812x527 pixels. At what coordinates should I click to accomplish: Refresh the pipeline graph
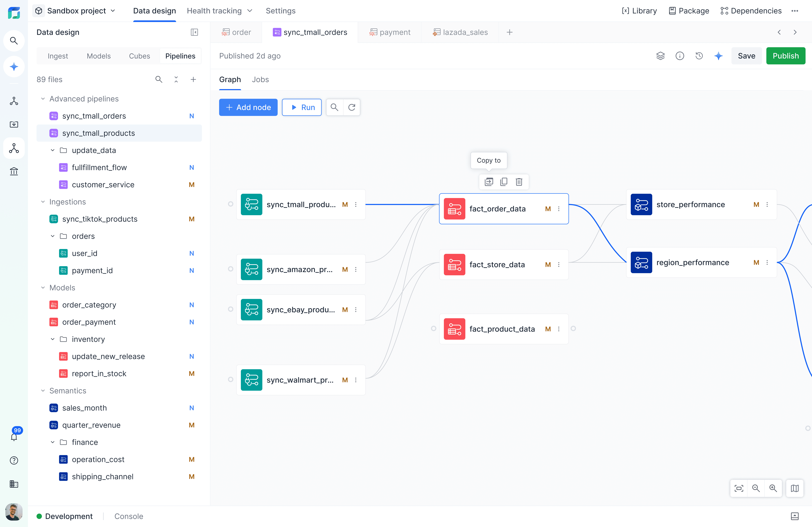coord(352,107)
